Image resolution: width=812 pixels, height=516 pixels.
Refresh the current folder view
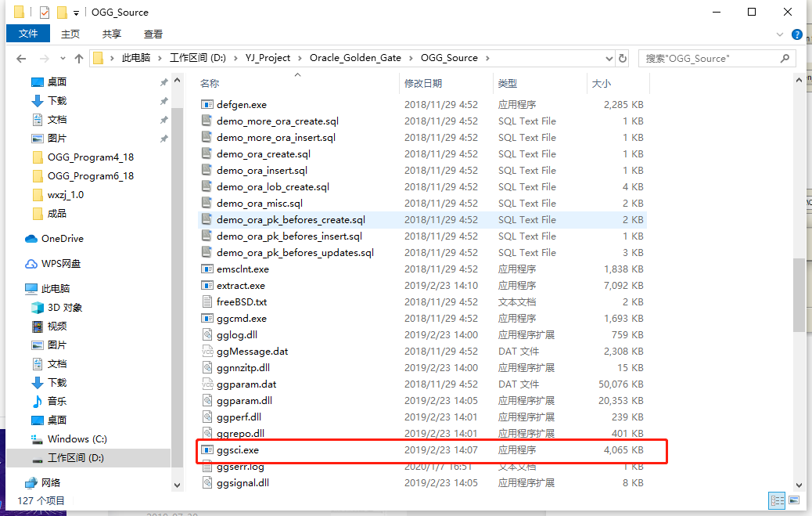pyautogui.click(x=623, y=58)
